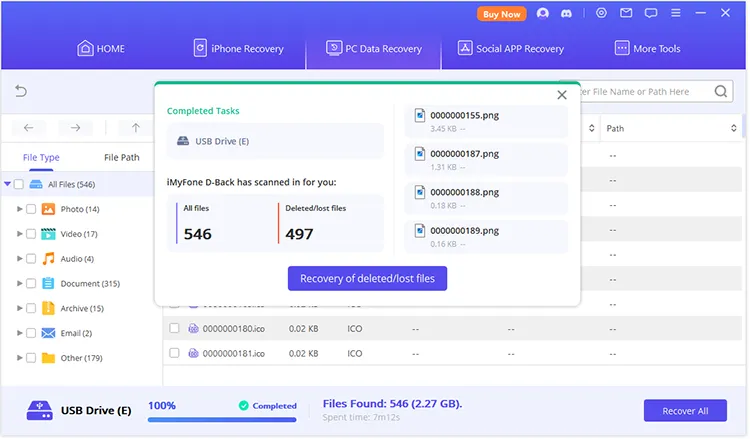Screen dimensions: 750x439
Task: Click the Archive category icon
Action: (48, 308)
